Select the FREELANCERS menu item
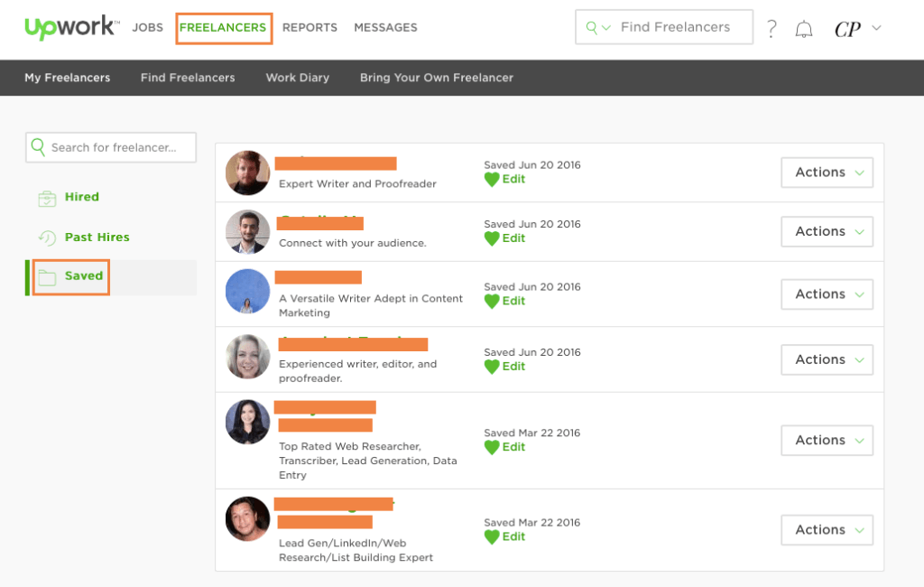The image size is (924, 587). tap(223, 28)
